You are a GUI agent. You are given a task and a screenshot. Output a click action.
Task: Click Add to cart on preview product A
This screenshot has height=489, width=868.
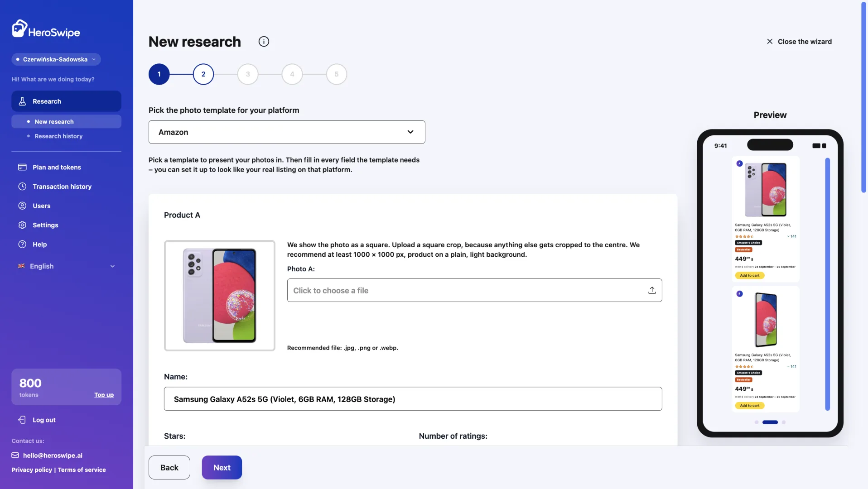(750, 275)
